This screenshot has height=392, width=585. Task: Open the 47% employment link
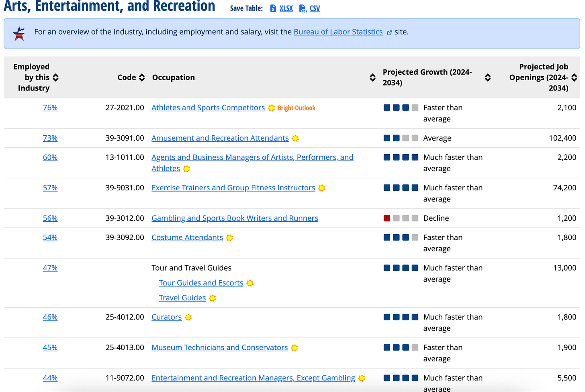point(50,268)
